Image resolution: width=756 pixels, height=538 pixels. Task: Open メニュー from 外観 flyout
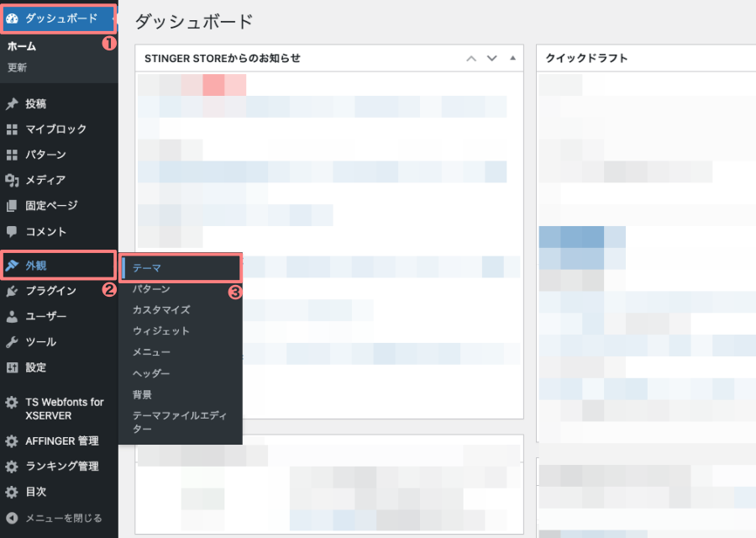pos(151,352)
